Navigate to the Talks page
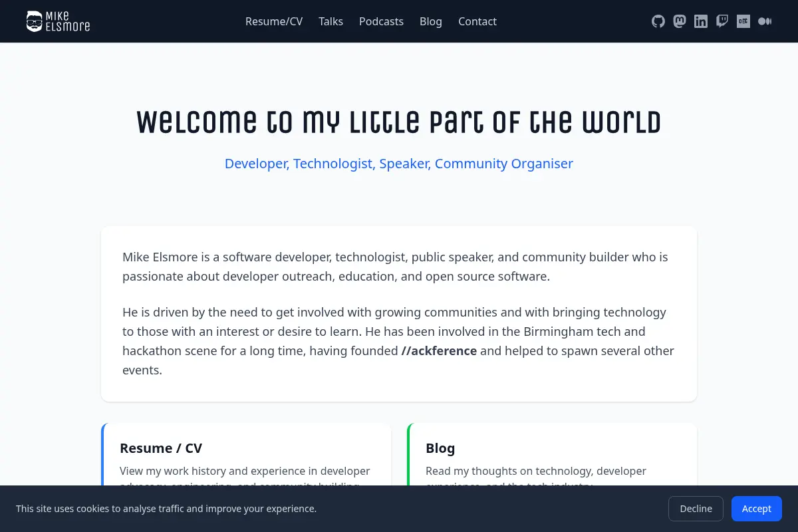The height and width of the screenshot is (532, 798). pyautogui.click(x=331, y=21)
